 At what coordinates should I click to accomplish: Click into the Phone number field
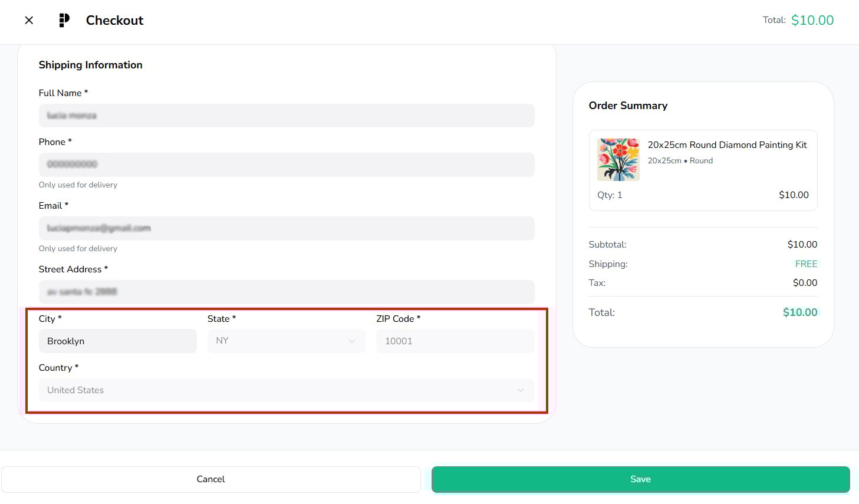287,164
